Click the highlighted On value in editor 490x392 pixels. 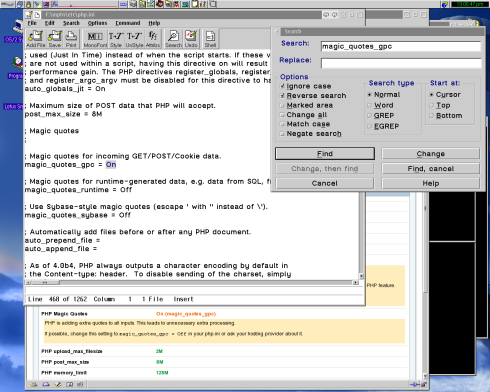point(111,165)
